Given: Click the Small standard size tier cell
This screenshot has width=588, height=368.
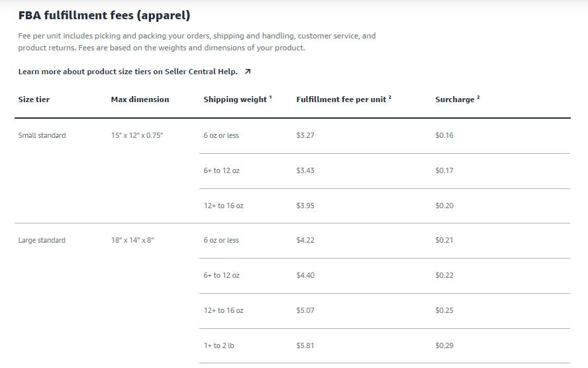Looking at the screenshot, I should 42,135.
